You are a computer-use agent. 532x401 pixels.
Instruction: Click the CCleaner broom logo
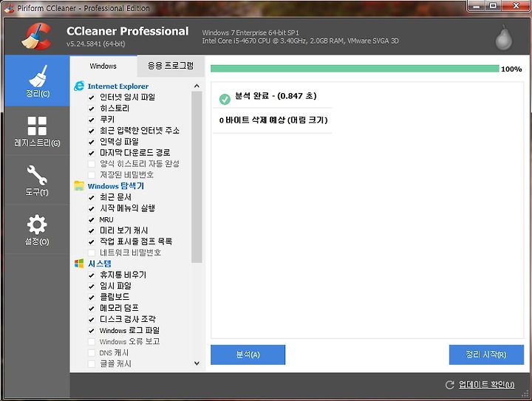tap(37, 36)
